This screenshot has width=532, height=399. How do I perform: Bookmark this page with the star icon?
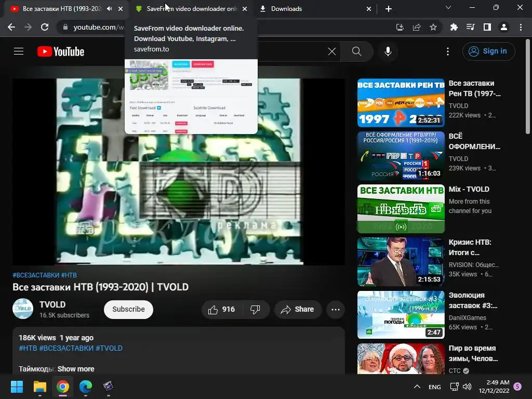[x=433, y=27]
